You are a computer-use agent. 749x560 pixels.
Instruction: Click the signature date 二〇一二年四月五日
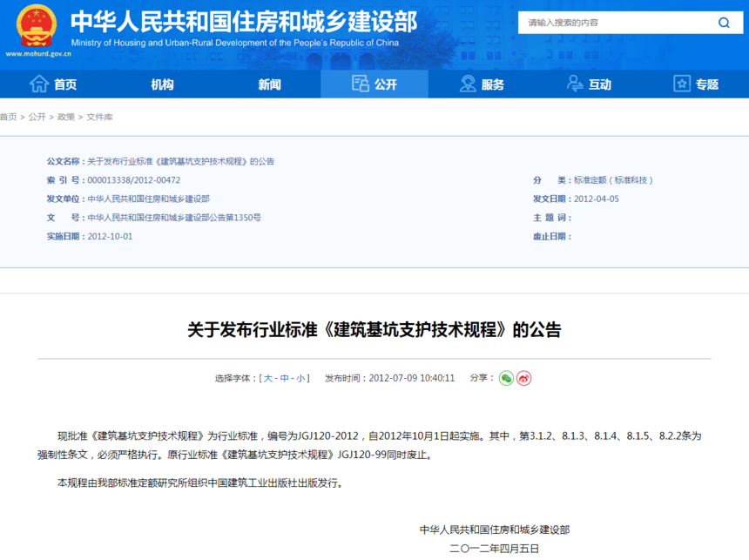[495, 549]
